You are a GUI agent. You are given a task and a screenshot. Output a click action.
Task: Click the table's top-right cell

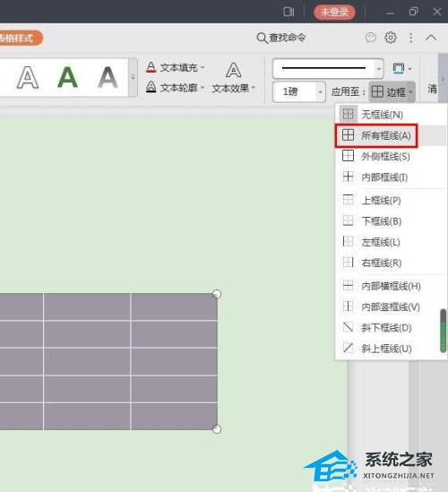174,306
